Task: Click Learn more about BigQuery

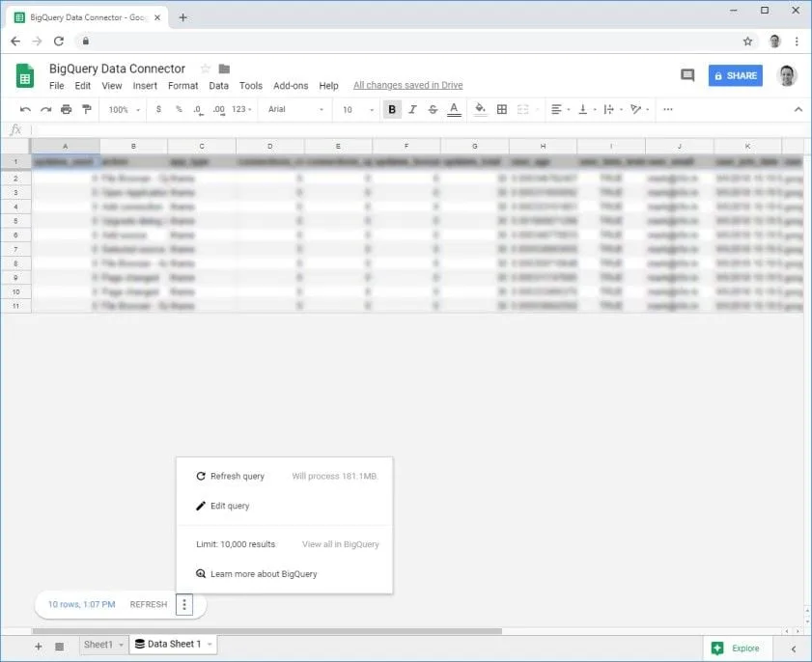Action: click(256, 574)
